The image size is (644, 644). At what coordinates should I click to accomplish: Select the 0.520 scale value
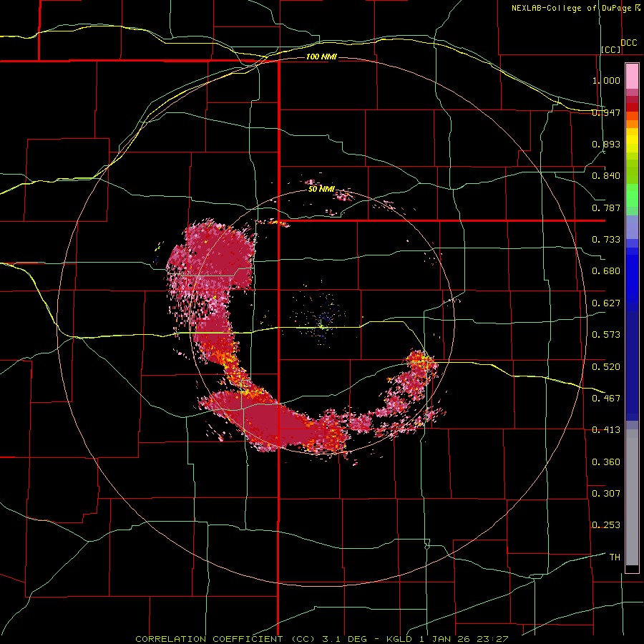(606, 366)
